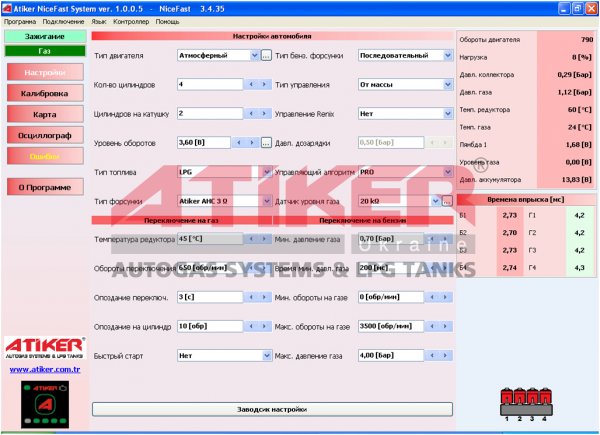
Task: Decrease Температура редуктора value
Action: 251,239
